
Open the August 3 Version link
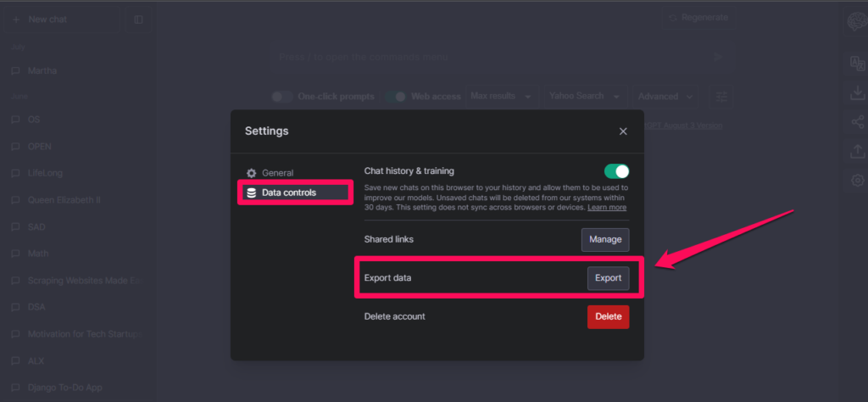point(683,126)
